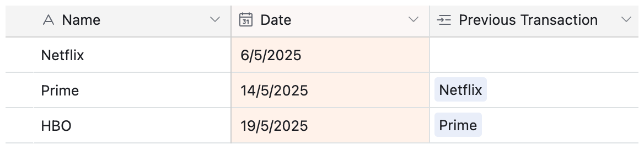The height and width of the screenshot is (149, 644).
Task: Select the Name column header label
Action: tap(81, 20)
